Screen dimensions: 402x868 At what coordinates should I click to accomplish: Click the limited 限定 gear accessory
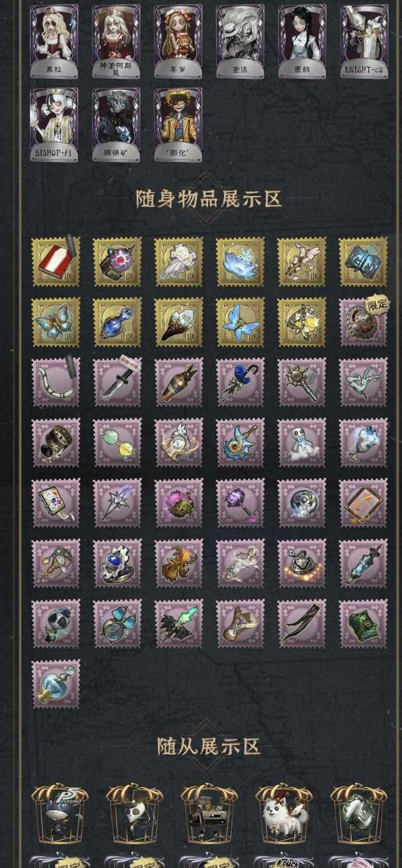point(364,322)
